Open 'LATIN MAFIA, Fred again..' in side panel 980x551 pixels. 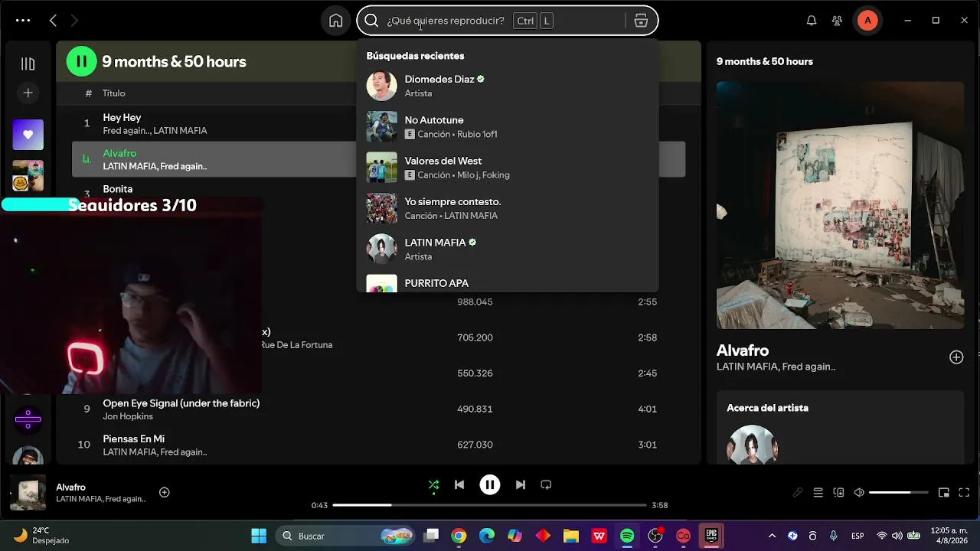[x=776, y=367]
